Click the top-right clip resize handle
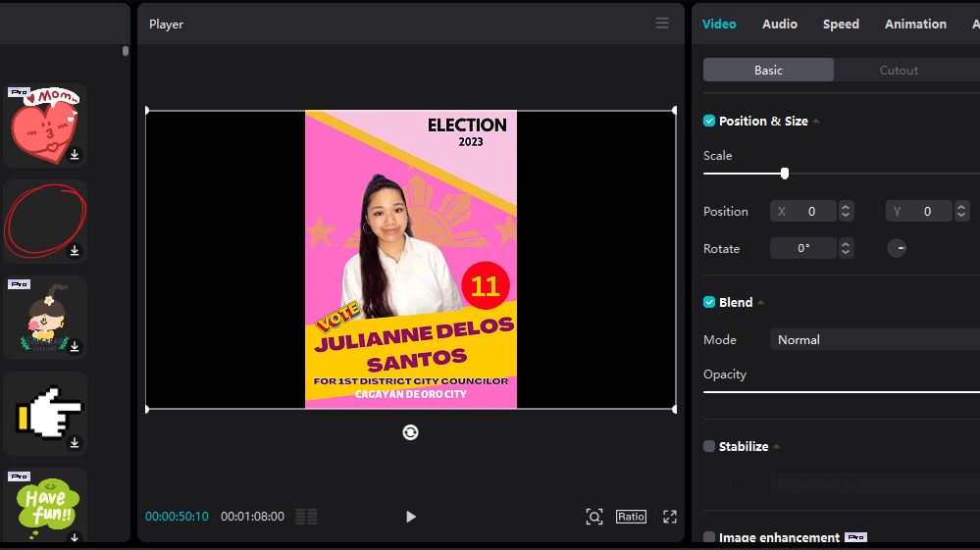Image resolution: width=980 pixels, height=550 pixels. (x=674, y=111)
